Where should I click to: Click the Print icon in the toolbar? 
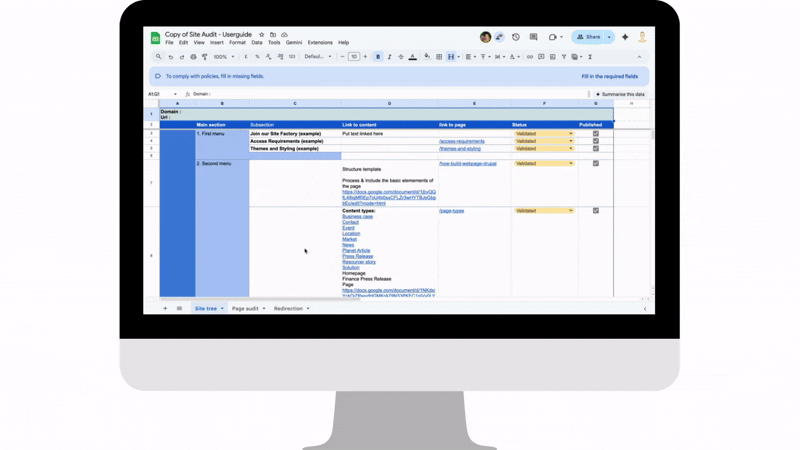193,57
